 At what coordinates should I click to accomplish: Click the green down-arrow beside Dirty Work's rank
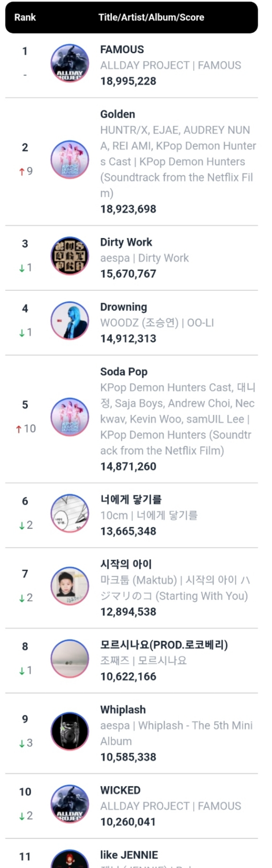(21, 268)
